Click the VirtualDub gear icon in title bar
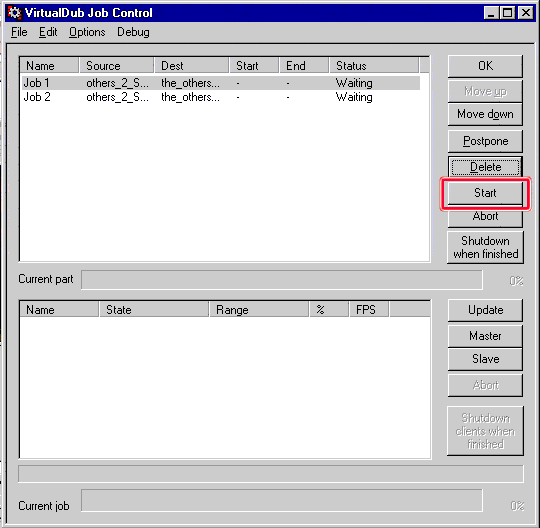Image resolution: width=540 pixels, height=528 pixels. (14, 13)
